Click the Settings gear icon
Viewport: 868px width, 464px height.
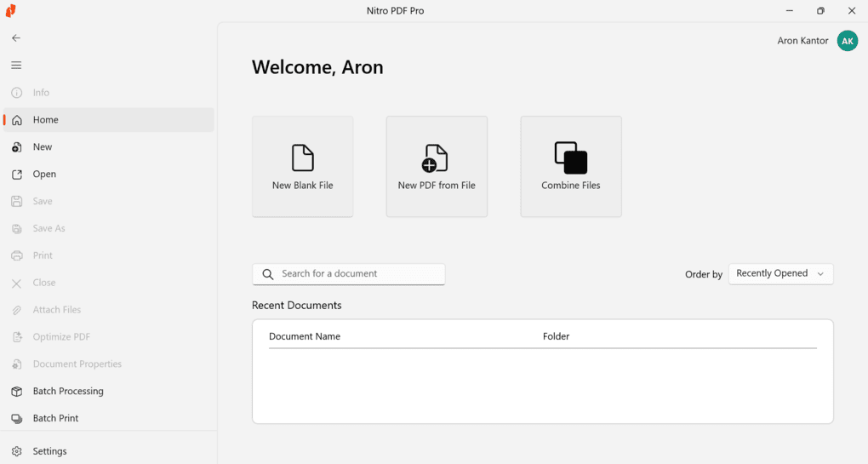17,451
